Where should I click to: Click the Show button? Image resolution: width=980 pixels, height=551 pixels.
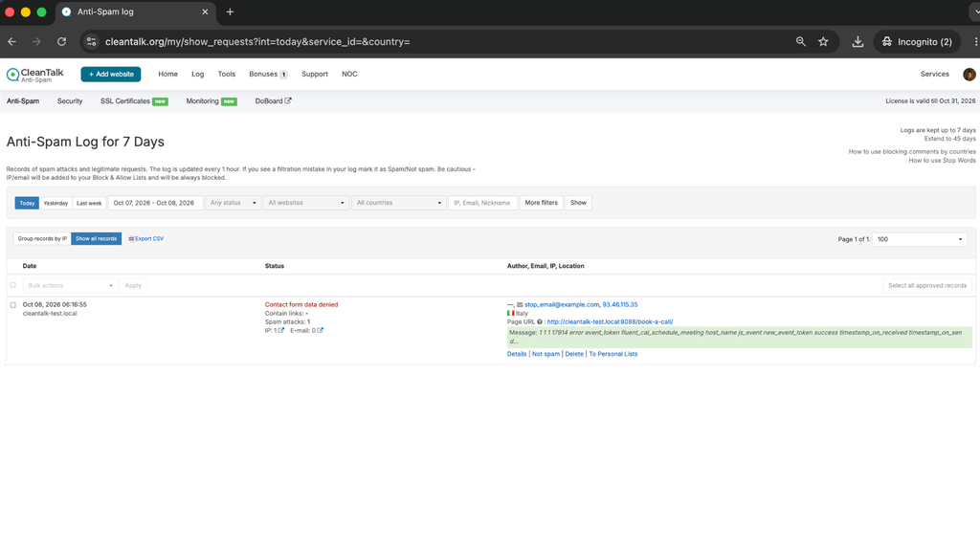pos(578,203)
